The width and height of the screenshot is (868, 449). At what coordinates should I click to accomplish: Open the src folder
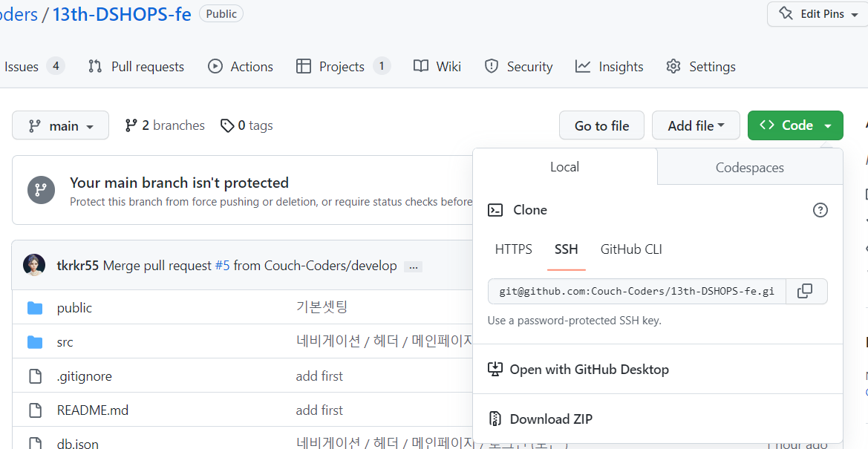65,342
